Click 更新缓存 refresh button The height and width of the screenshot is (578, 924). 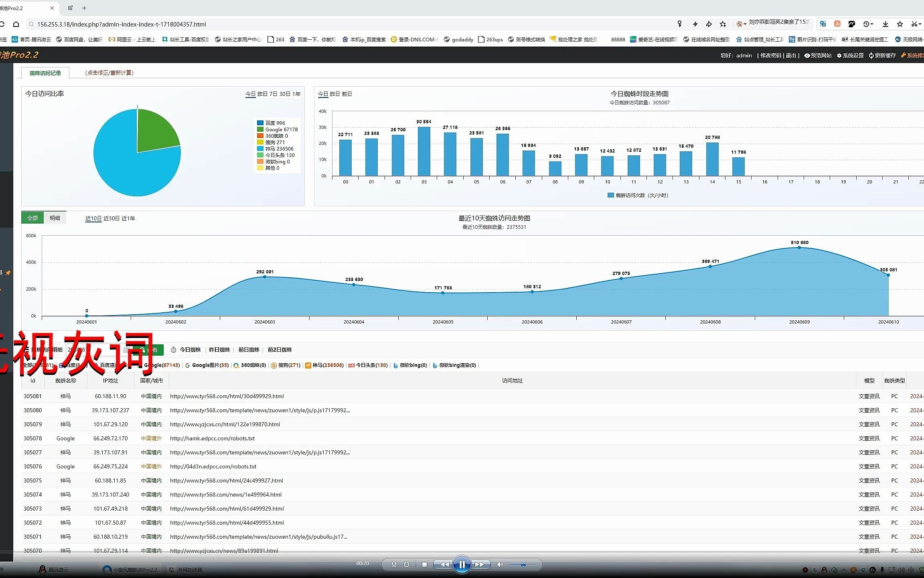(x=882, y=55)
